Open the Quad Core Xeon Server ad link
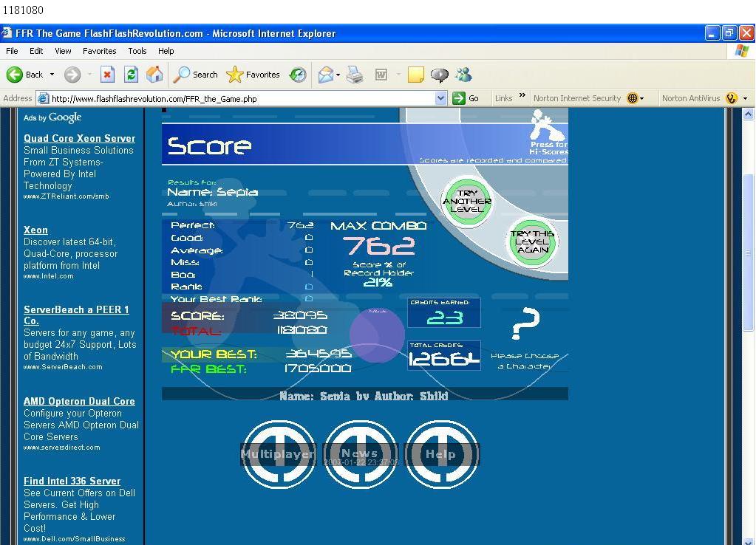This screenshot has width=756, height=545. [x=80, y=138]
